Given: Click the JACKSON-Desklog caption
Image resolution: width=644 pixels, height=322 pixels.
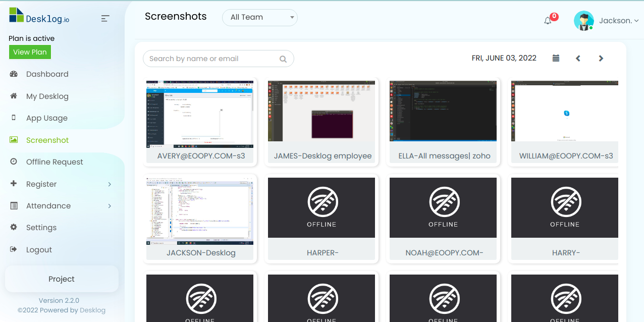Looking at the screenshot, I should pos(201,253).
